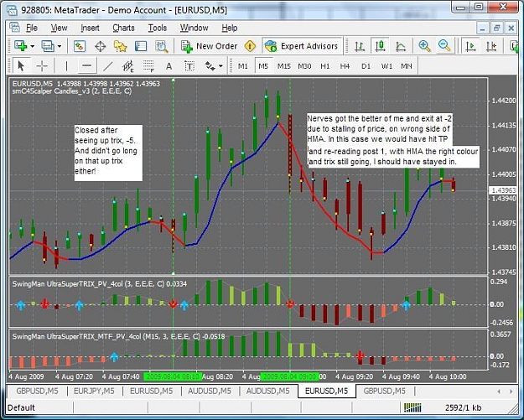Viewport: 524px width, 420px height.
Task: Switch timeframe to D1
Action: click(366, 66)
